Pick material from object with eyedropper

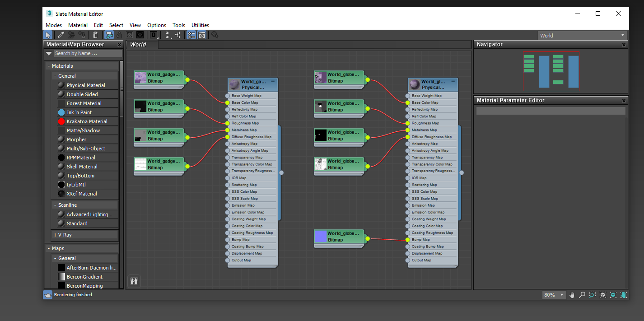61,35
